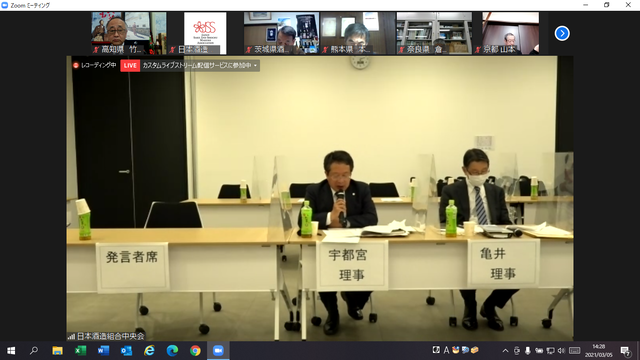This screenshot has height=360, width=640.
Task: Select the active Zoom taskbar button
Action: point(218,351)
